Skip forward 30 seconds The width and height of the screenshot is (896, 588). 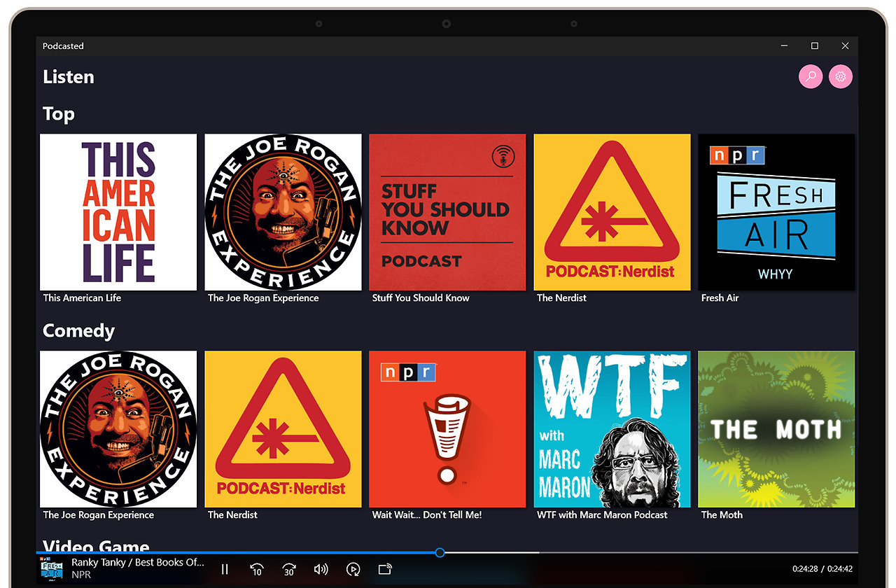click(288, 569)
